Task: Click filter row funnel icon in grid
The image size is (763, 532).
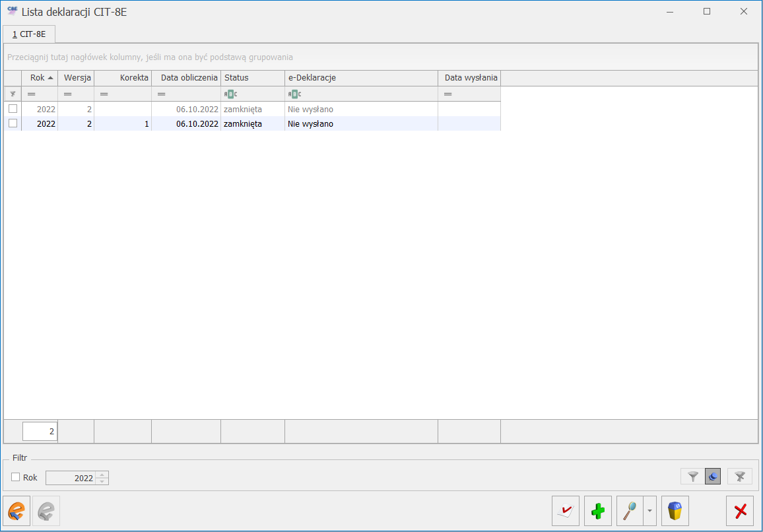Action: [13, 94]
